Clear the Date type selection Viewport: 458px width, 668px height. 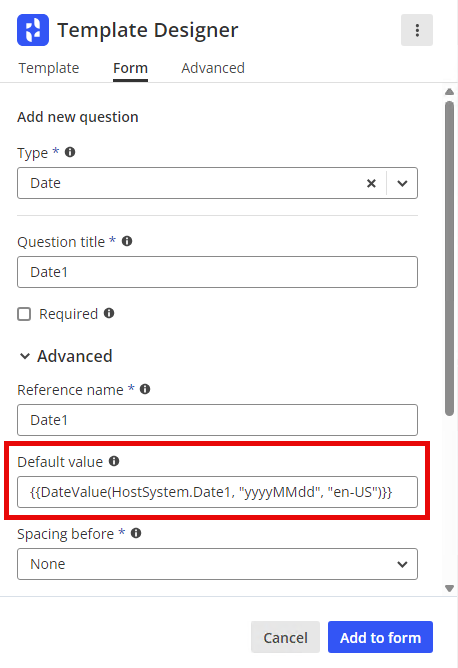point(371,183)
